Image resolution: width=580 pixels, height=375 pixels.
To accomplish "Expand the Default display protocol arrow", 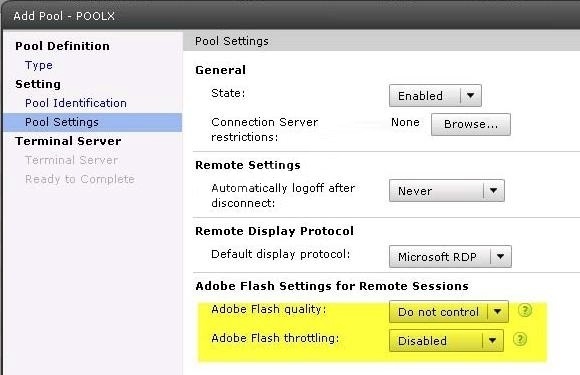I will pos(500,256).
